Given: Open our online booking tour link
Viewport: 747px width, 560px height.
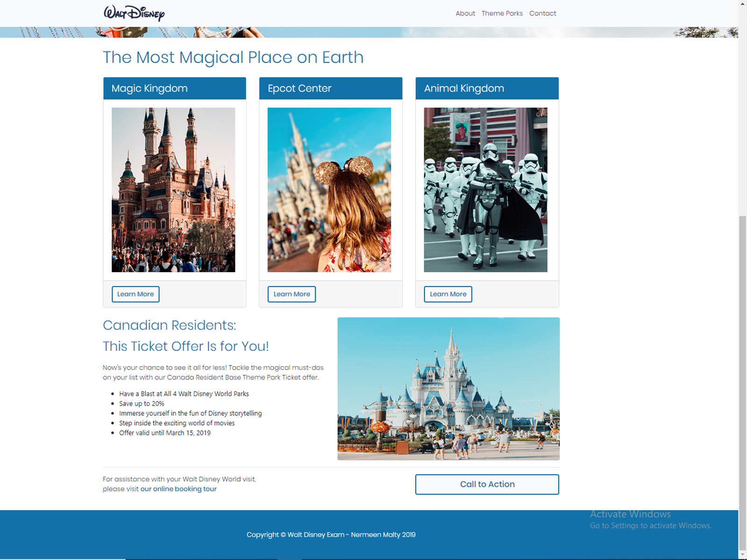Looking at the screenshot, I should click(x=178, y=489).
